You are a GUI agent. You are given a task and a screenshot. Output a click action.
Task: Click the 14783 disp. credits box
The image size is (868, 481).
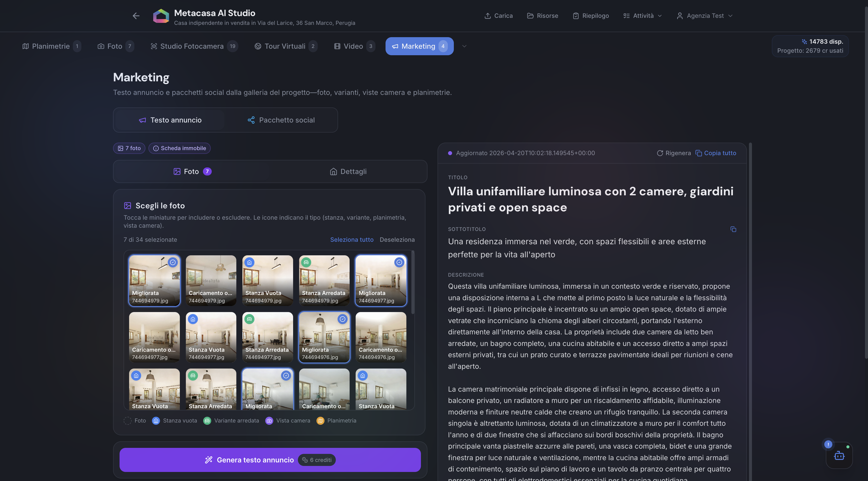[810, 46]
